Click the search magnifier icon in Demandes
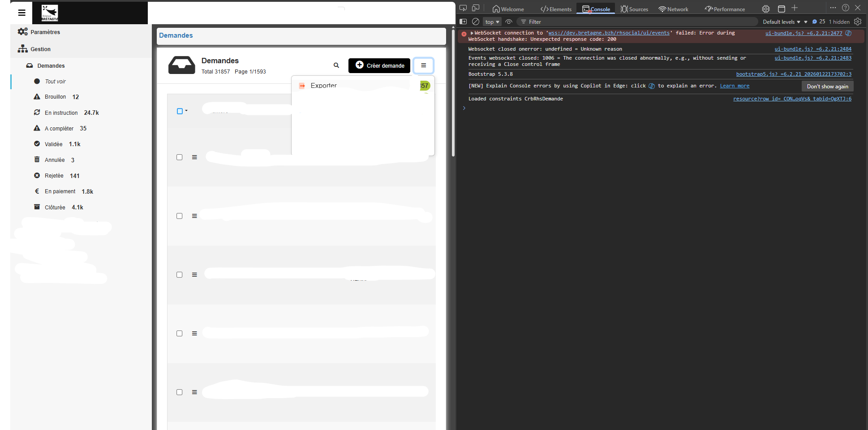 pos(336,65)
